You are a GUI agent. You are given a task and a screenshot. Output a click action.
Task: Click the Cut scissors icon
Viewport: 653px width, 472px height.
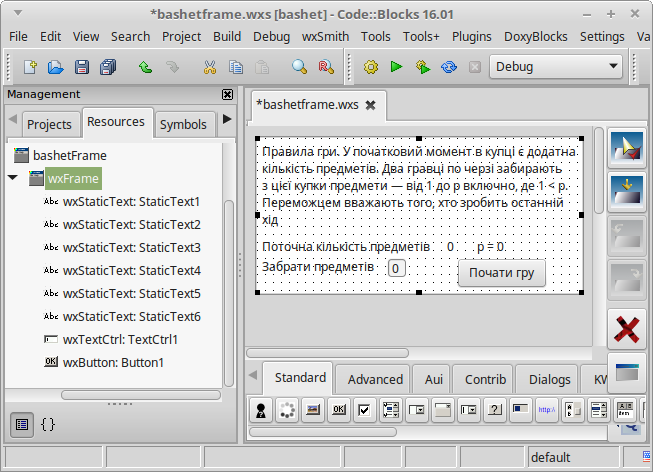210,67
